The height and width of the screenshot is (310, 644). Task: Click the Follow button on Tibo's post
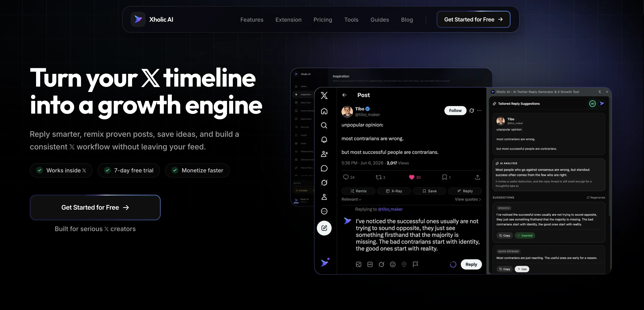[x=455, y=110]
